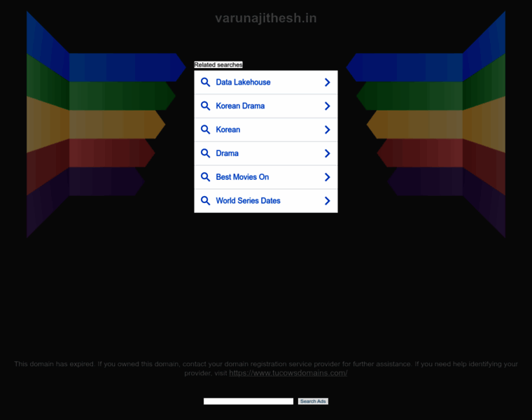Select the Best Movies On search result
Screen dimensions: 532x420
[266, 177]
